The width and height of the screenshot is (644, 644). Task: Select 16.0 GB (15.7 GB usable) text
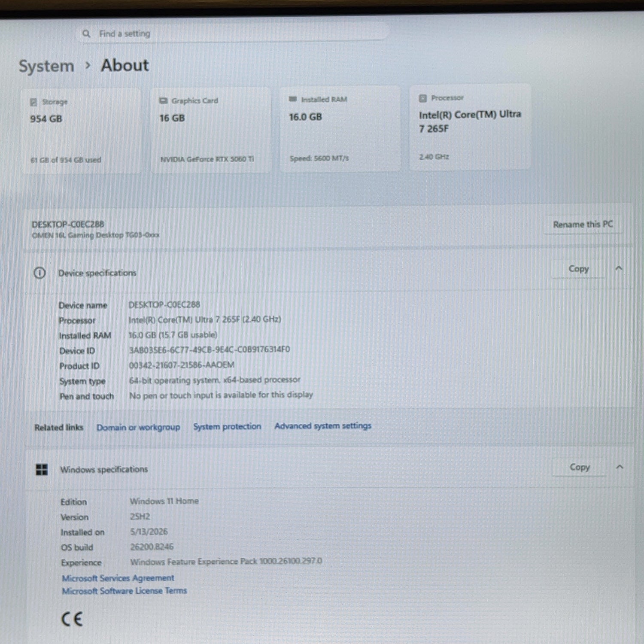coord(173,334)
